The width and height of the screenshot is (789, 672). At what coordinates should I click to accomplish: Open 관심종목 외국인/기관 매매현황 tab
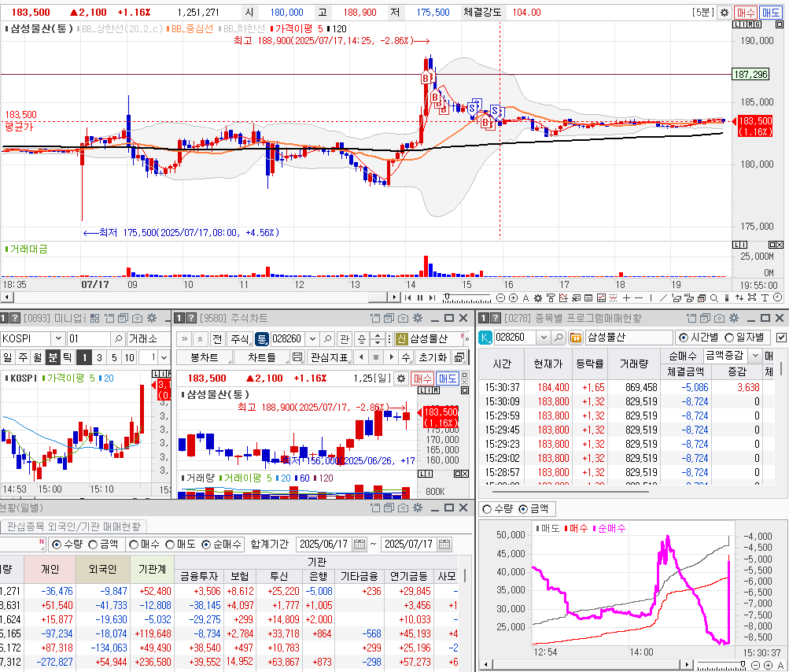[74, 526]
